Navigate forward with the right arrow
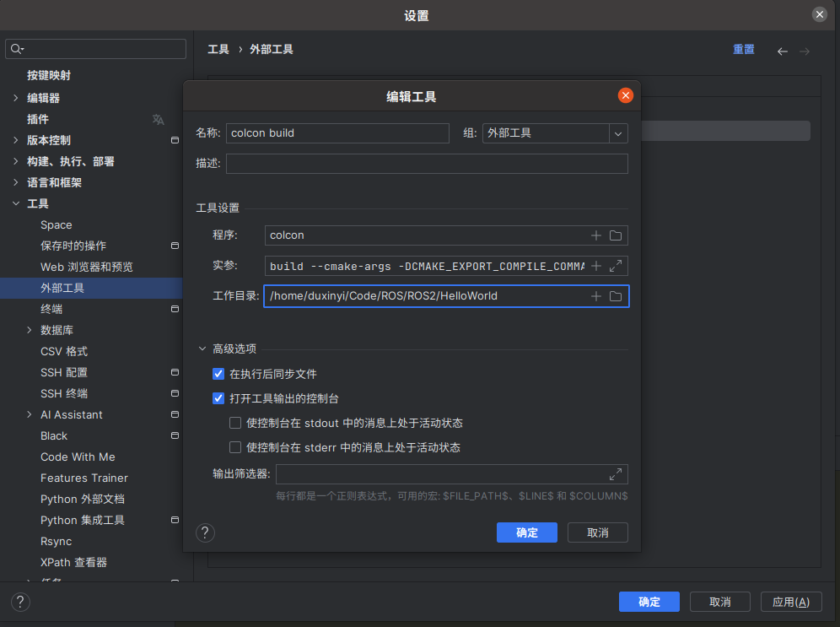Viewport: 840px width, 627px height. [804, 51]
